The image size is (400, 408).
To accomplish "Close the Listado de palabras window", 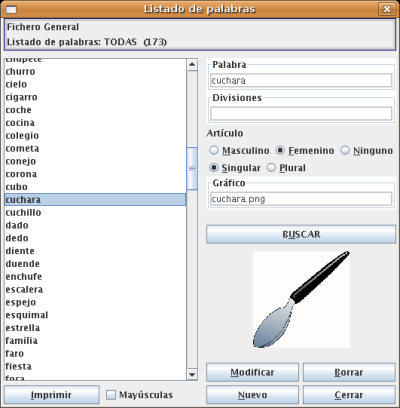I will (x=387, y=9).
